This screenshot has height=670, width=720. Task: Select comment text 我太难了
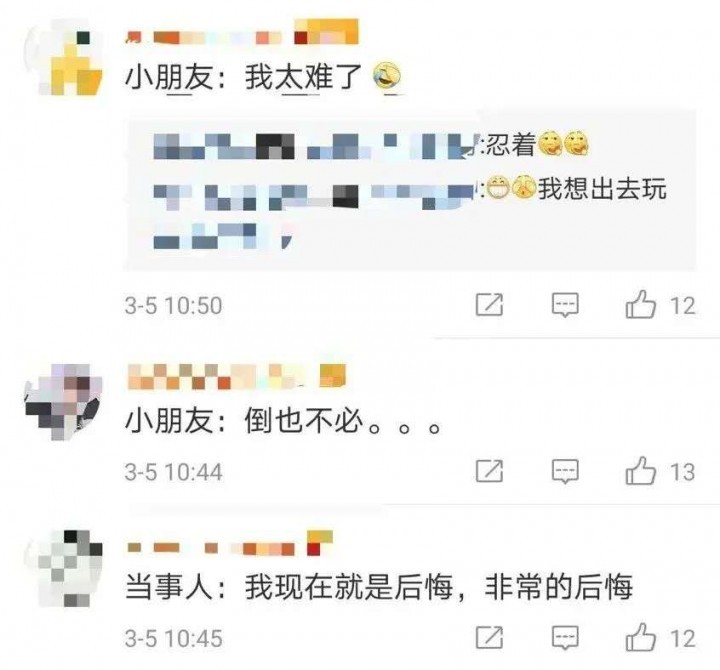click(303, 77)
